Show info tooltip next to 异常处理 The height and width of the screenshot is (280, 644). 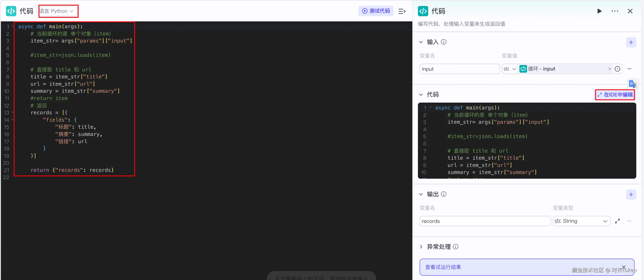(456, 247)
